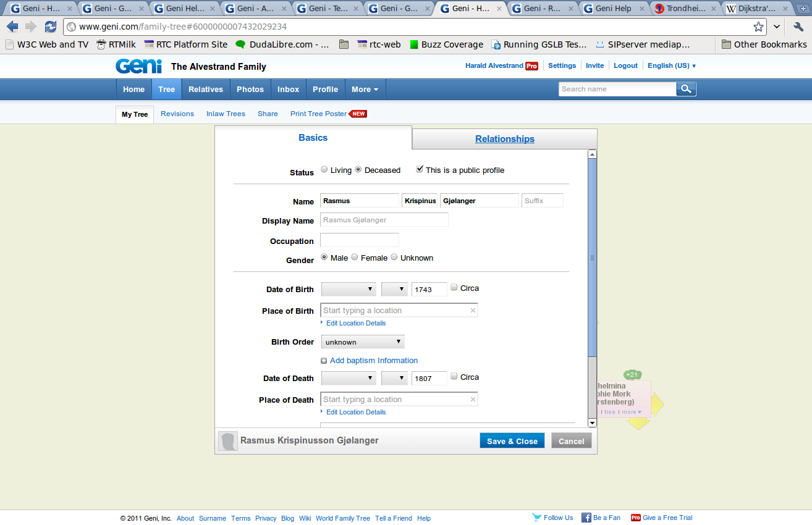Click the plus icon for baptism information
The height and width of the screenshot is (525, 812).
324,361
